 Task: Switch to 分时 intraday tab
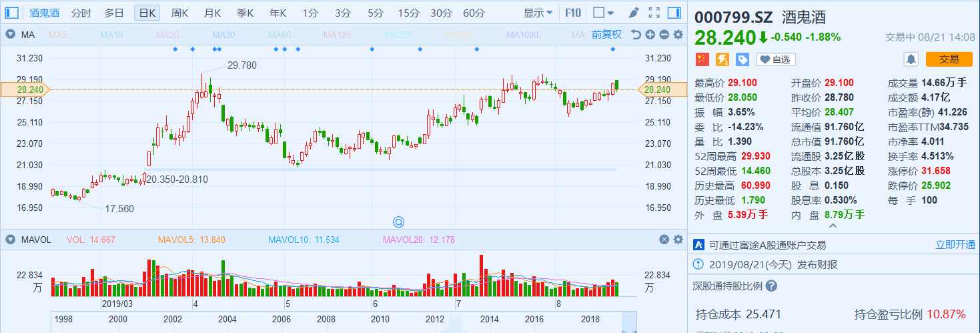pos(81,12)
